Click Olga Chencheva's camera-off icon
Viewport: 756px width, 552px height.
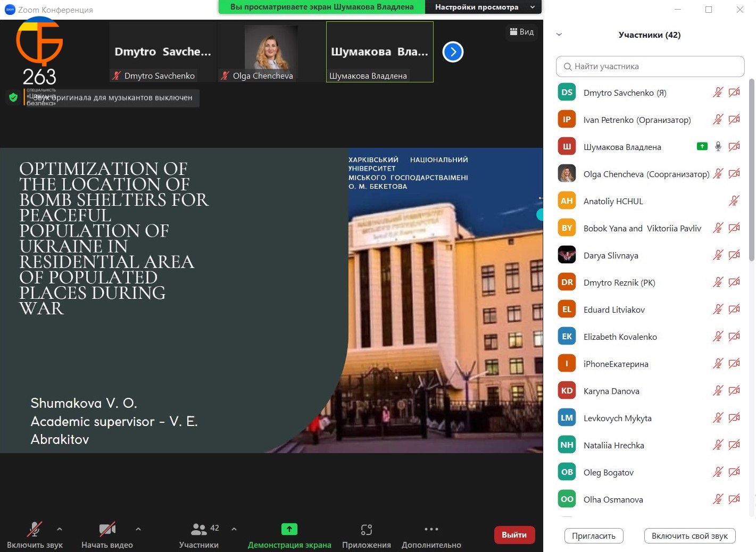click(734, 174)
